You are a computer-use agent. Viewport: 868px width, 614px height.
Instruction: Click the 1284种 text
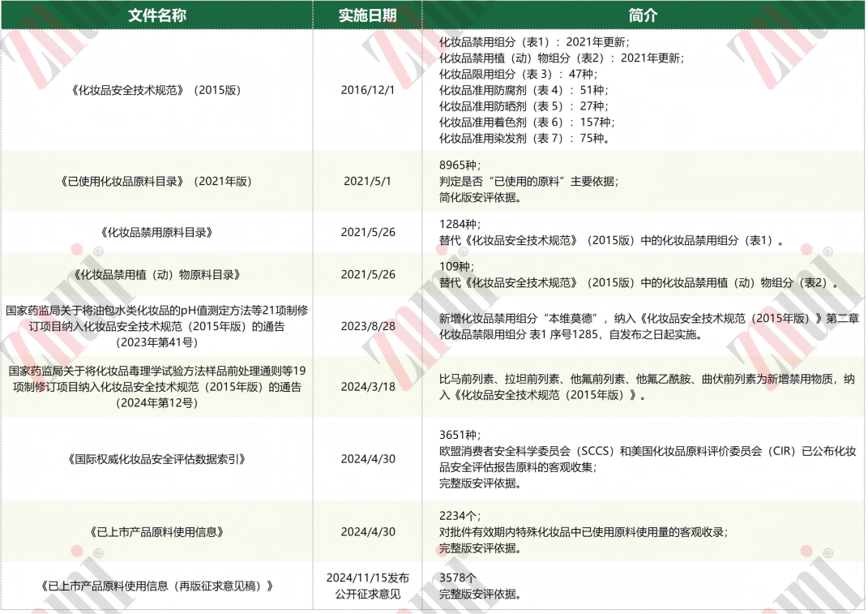[460, 225]
